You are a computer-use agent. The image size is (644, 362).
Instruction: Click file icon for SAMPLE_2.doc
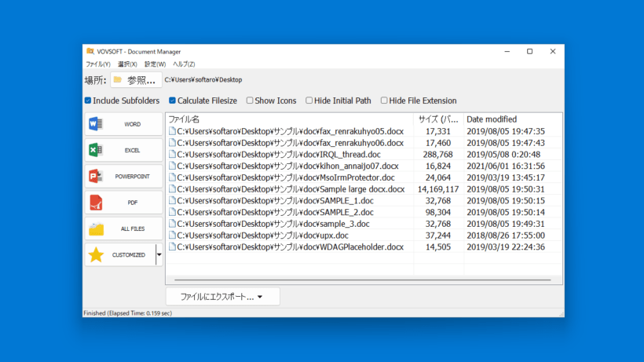(172, 212)
